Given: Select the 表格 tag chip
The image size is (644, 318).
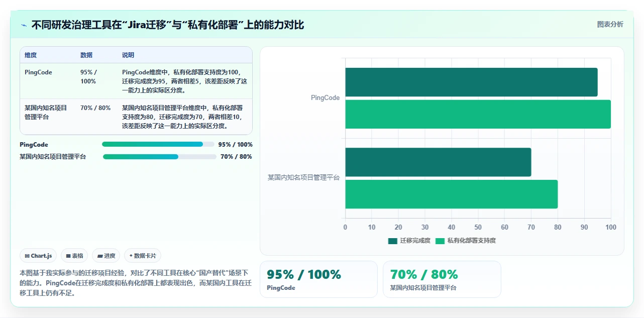Looking at the screenshot, I should pos(74,256).
